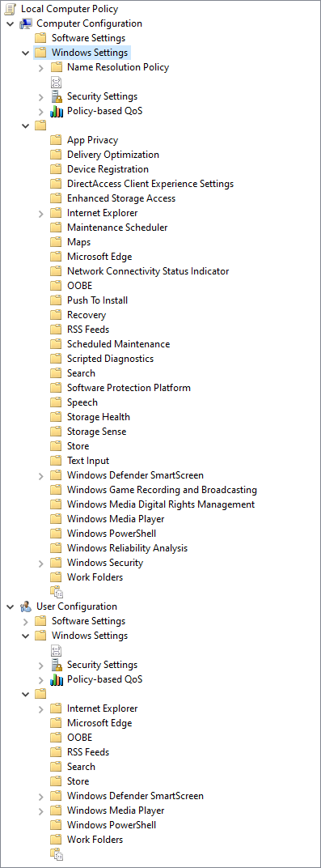The image size is (321, 868).
Task: Expand Windows Defender SmartScreen under User Configuration
Action: [41, 796]
